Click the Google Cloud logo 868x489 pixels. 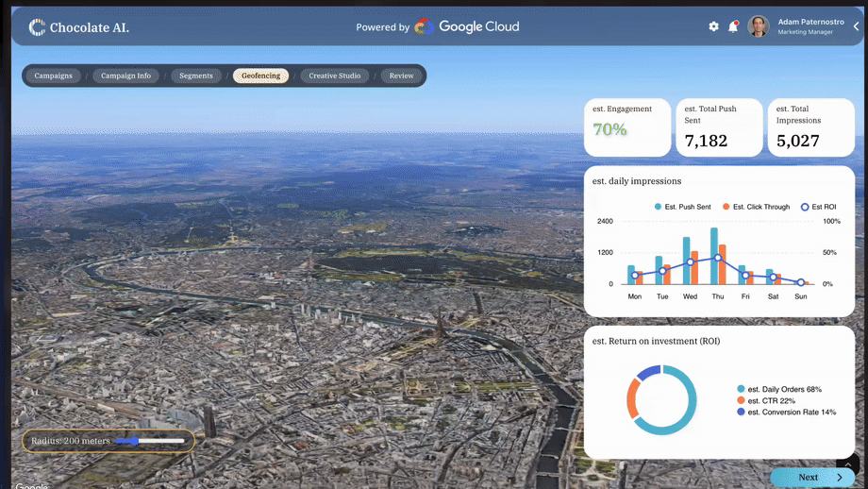467,26
